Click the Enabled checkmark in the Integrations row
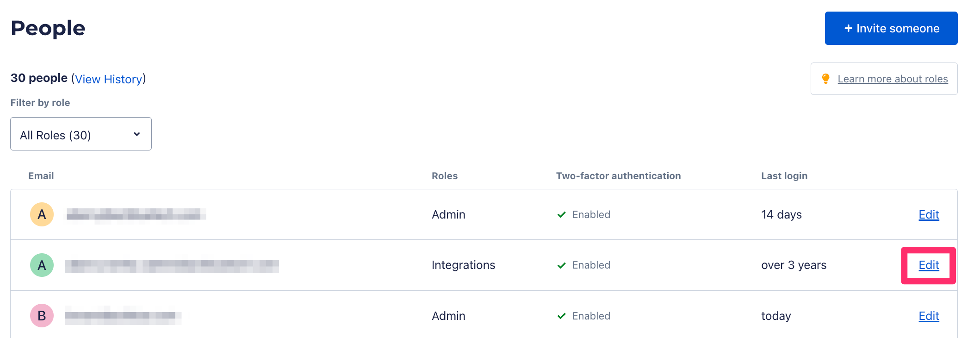Viewport: 980px width, 338px height. click(x=562, y=265)
